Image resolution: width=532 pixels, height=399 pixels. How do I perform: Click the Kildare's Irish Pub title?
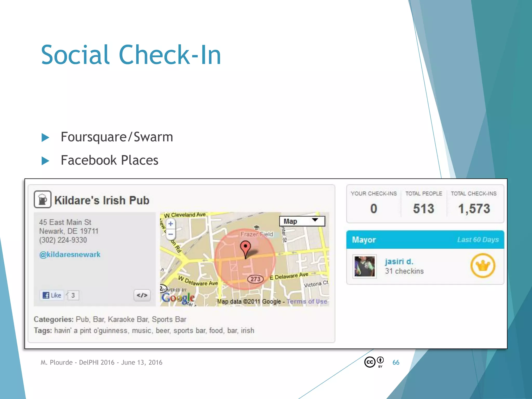point(102,200)
